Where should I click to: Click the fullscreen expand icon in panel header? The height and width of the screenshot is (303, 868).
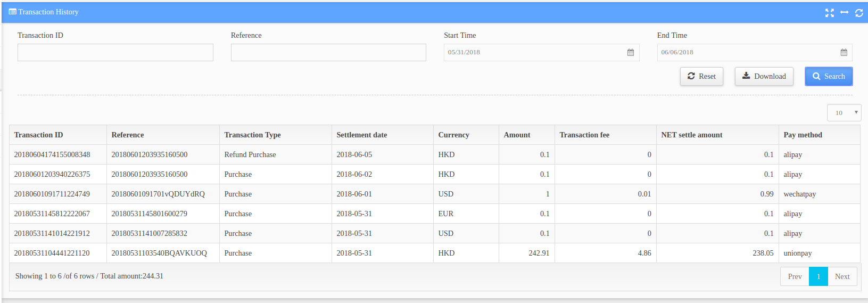pyautogui.click(x=829, y=13)
